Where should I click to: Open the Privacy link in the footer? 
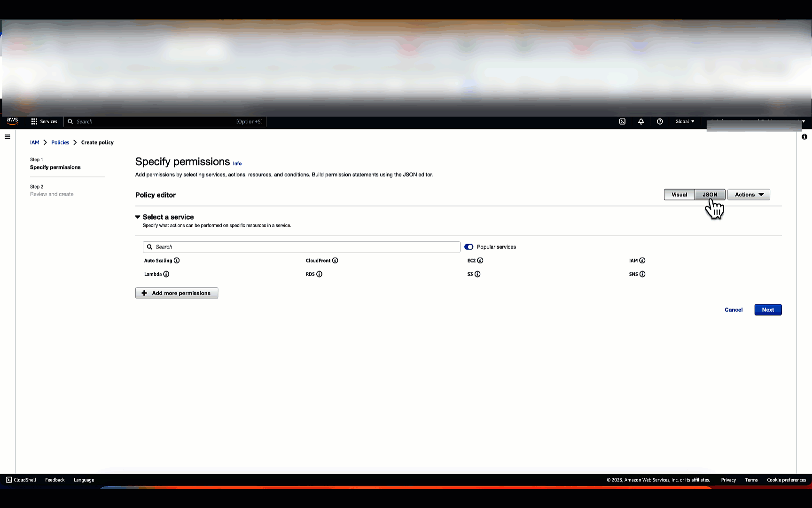coord(728,480)
